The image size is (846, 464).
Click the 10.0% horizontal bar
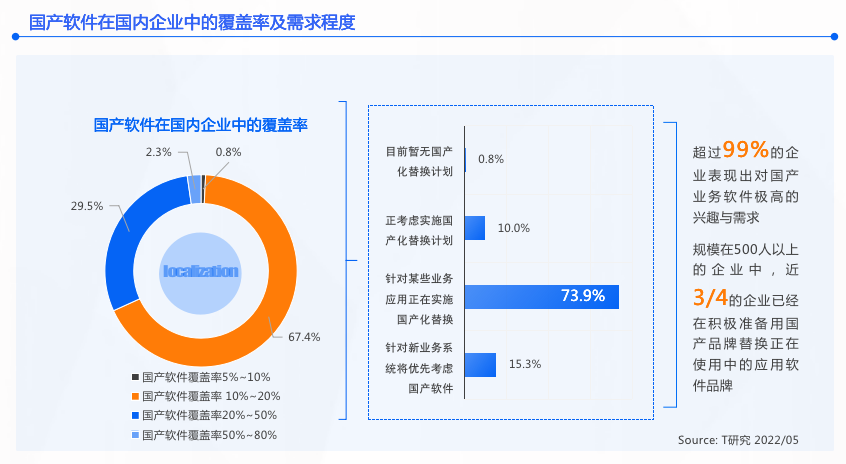click(475, 228)
